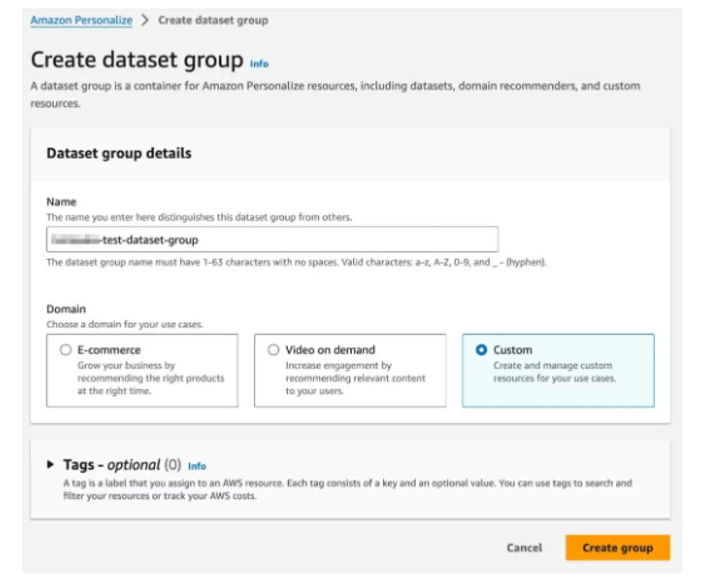Click the Create group button
Viewport: 728px width, 587px height.
point(618,548)
